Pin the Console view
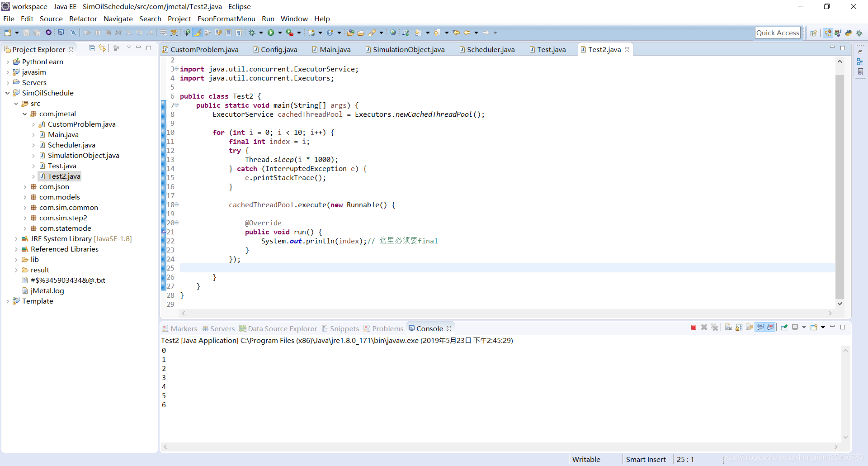This screenshot has height=466, width=868. pos(784,327)
